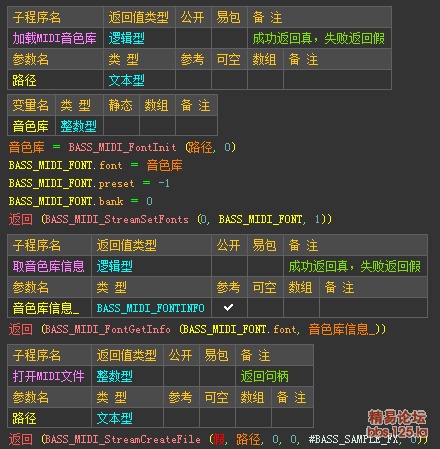The image size is (440, 449).
Task: Click the remark of 取音色库信息 subroutine
Action: [x=355, y=266]
